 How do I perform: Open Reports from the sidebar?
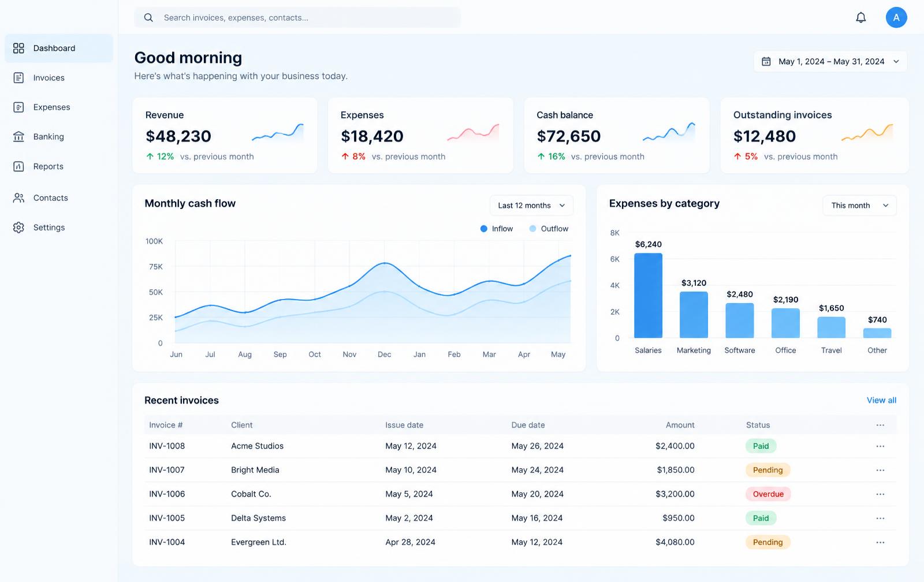click(59, 166)
